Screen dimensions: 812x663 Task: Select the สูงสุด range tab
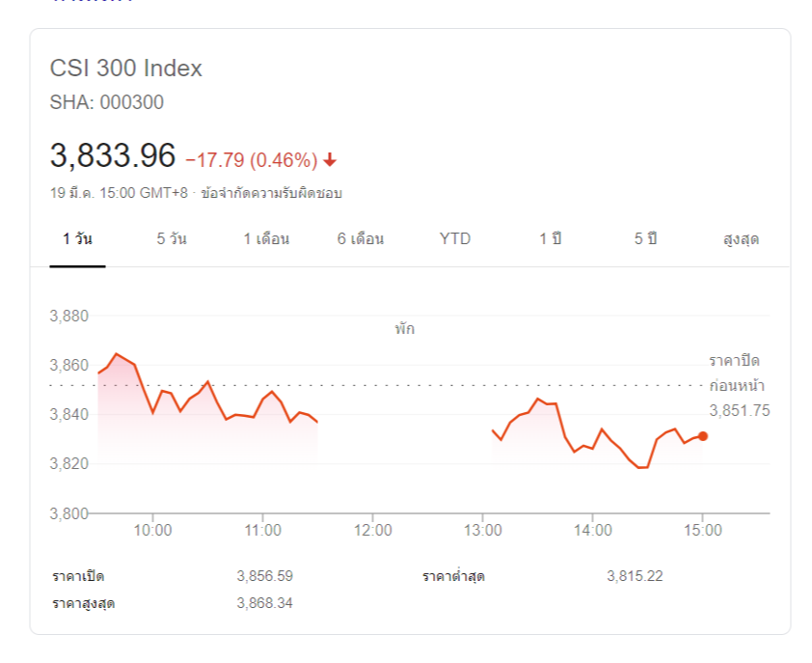coord(741,239)
